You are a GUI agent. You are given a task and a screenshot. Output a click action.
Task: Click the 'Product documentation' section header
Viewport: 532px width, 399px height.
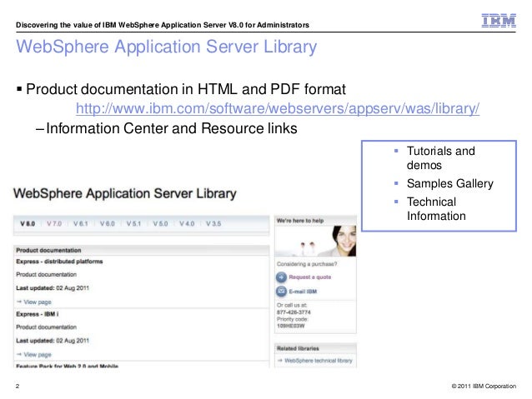[x=48, y=250]
